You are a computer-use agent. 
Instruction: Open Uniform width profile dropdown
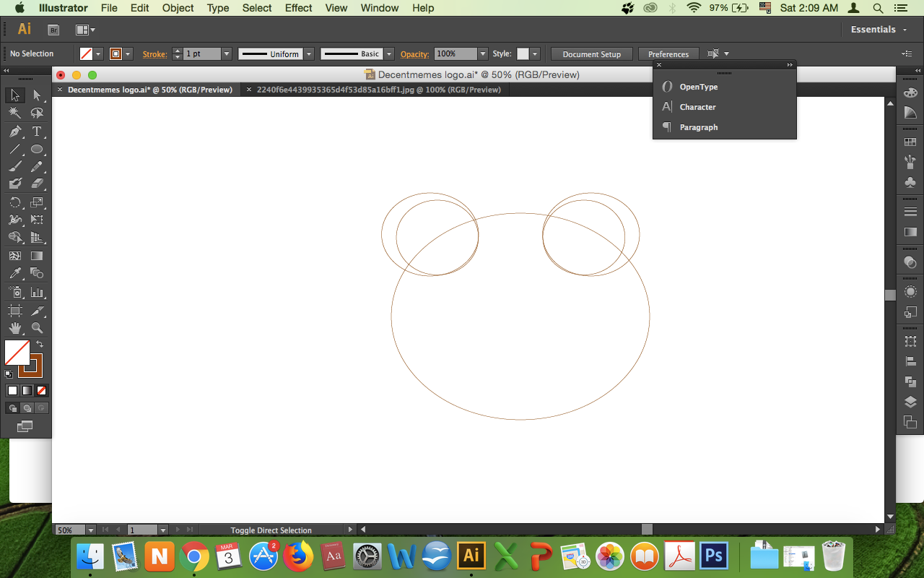click(309, 54)
